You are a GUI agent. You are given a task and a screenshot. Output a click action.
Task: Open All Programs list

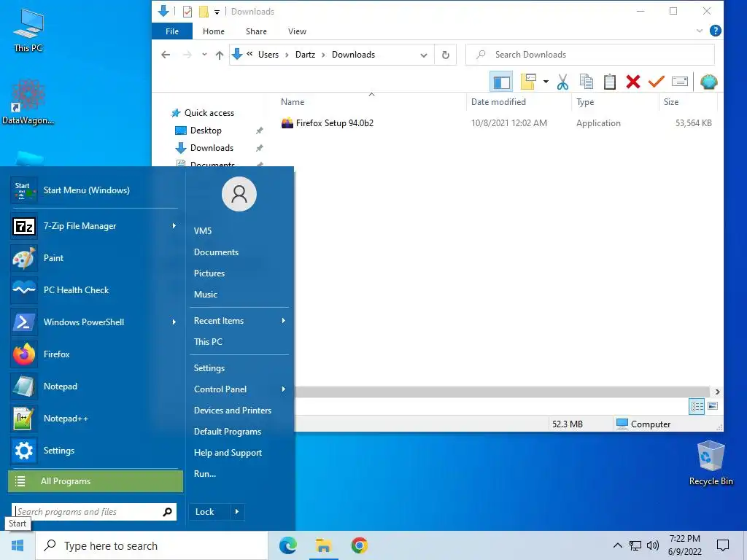96,481
